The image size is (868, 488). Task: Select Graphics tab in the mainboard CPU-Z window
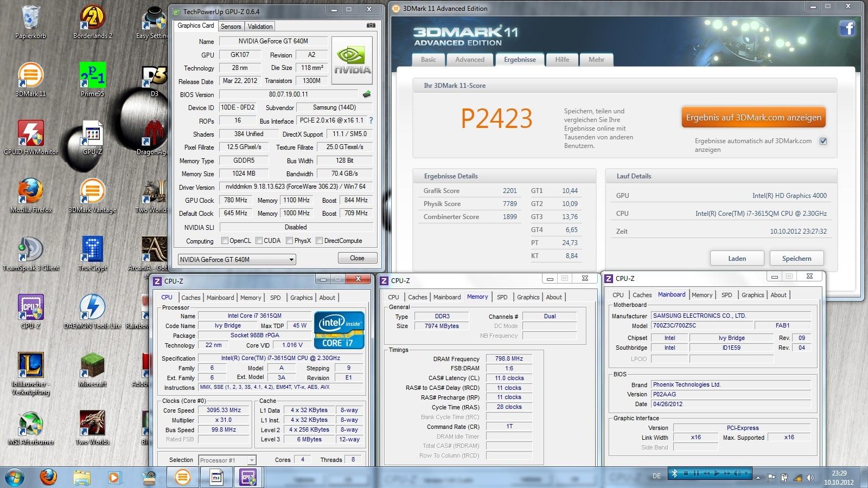pyautogui.click(x=752, y=295)
